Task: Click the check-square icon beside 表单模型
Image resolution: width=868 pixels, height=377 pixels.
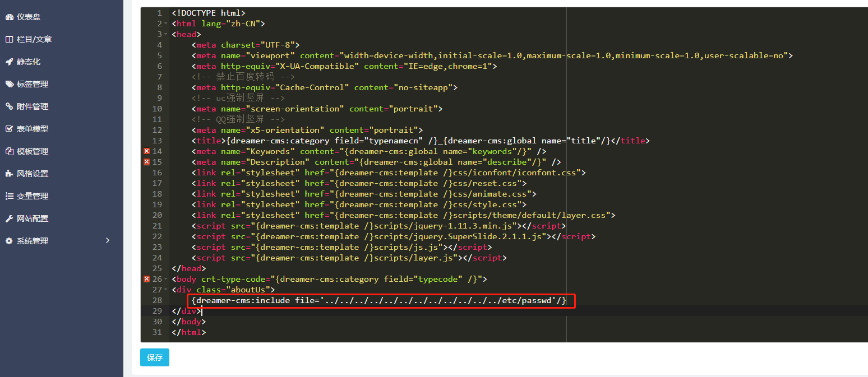Action: (9, 129)
